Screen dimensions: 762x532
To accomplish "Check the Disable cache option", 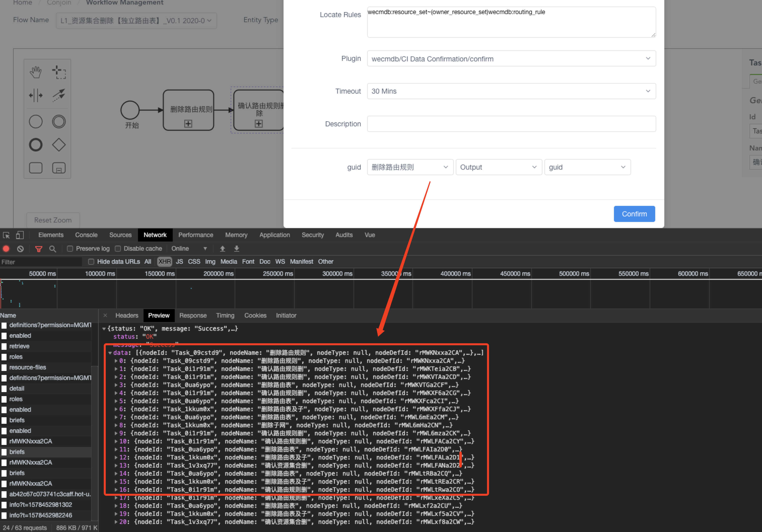I will (118, 248).
